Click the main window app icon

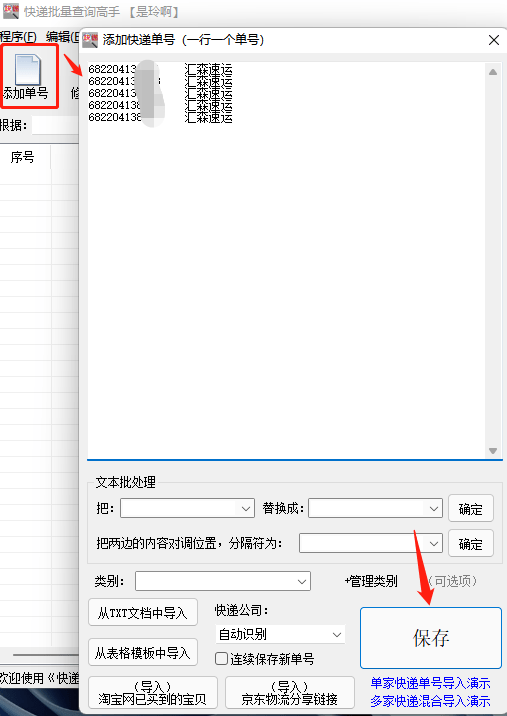11,11
